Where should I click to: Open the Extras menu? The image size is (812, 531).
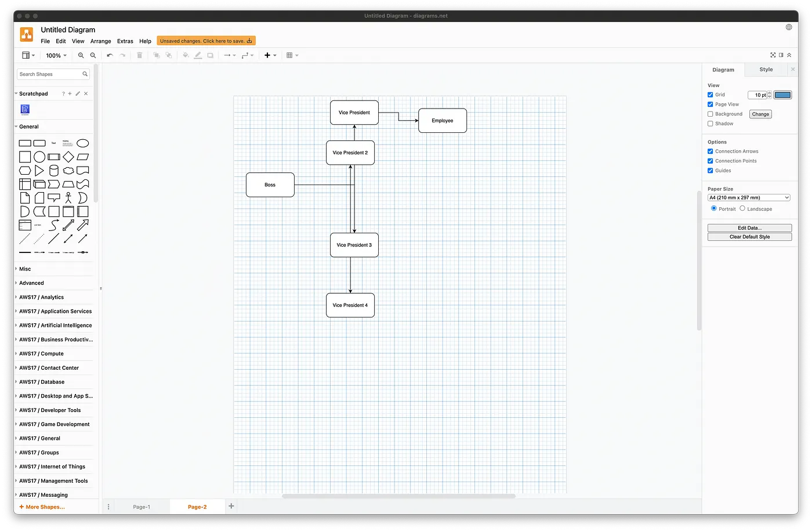click(x=125, y=41)
